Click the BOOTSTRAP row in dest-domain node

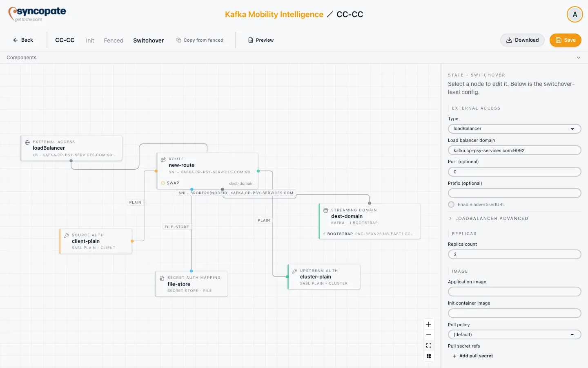click(370, 234)
